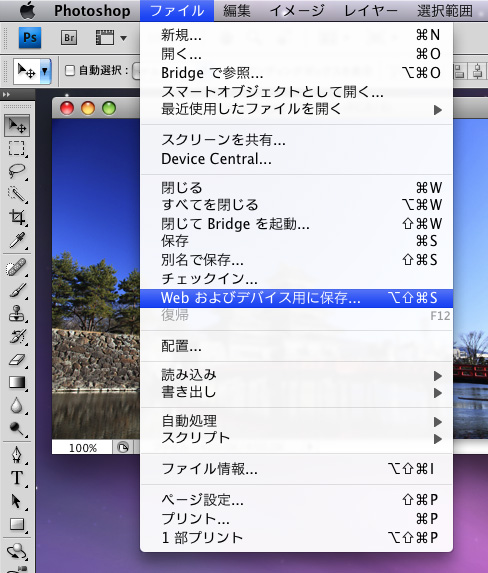Choose 閉じて Bridge を起動... item
The width and height of the screenshot is (488, 573).
click(296, 224)
